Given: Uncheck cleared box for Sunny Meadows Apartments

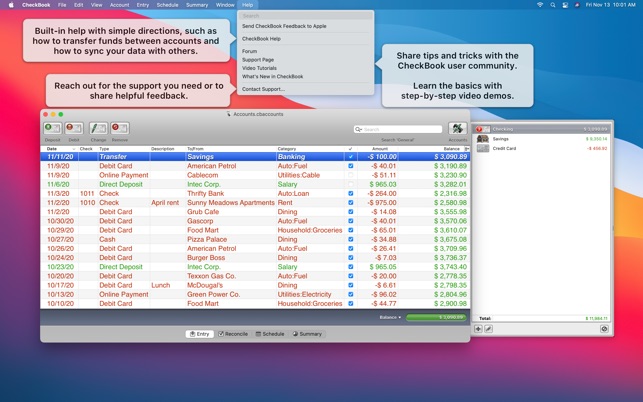Looking at the screenshot, I should click(x=351, y=203).
